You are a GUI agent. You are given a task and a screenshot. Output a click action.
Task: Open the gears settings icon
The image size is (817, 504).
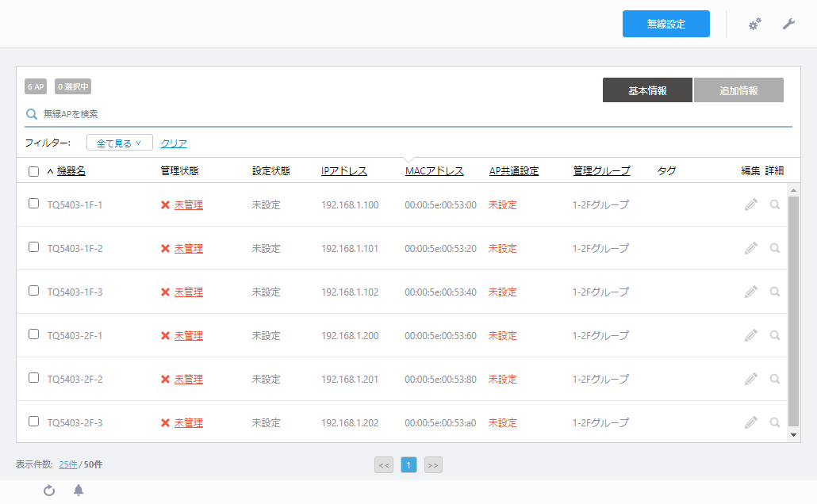click(754, 24)
